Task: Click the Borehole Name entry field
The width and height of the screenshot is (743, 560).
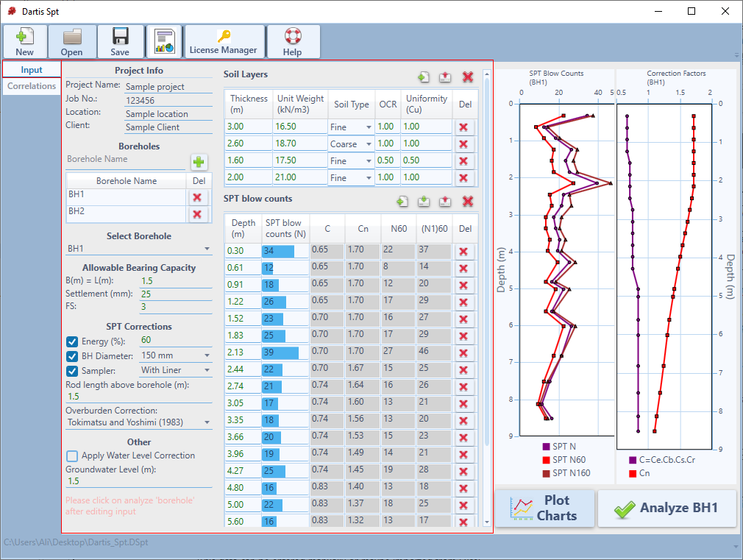Action: [126, 160]
